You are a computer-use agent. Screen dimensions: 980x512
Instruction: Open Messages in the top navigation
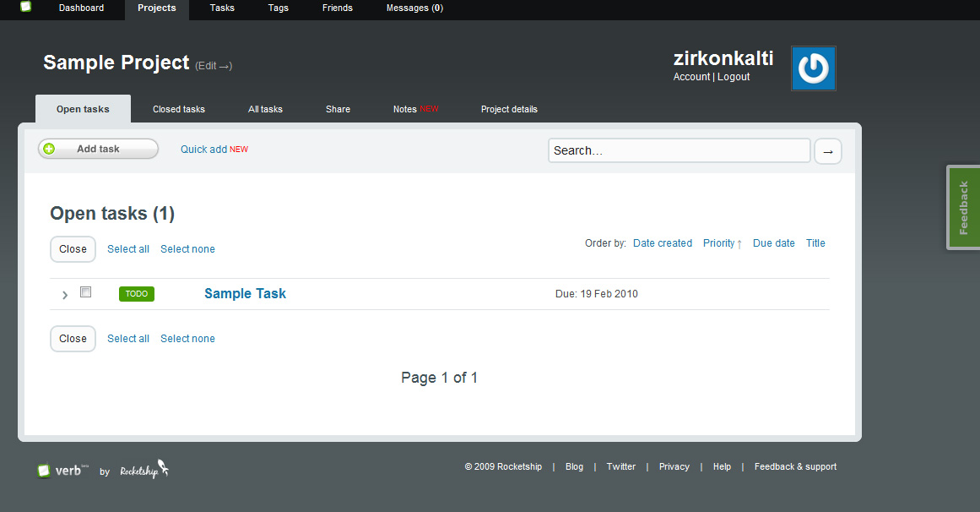coord(414,8)
